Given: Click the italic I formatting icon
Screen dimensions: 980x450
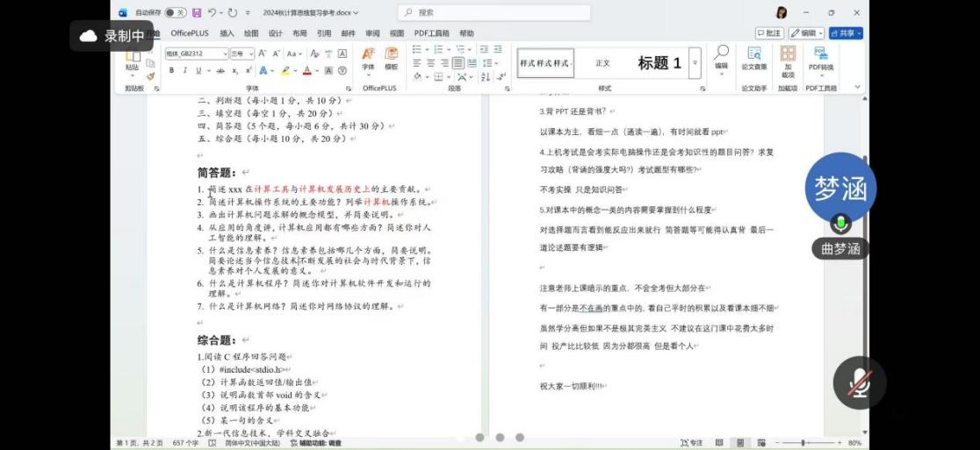Looking at the screenshot, I should [184, 70].
